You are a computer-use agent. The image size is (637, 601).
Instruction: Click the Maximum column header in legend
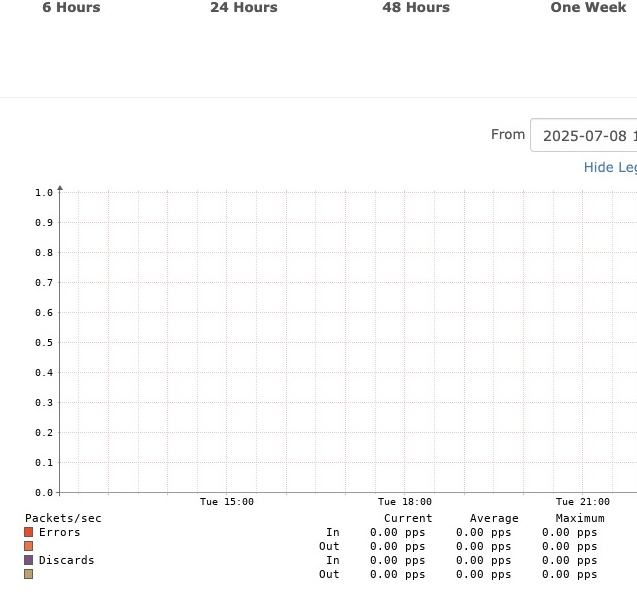580,519
